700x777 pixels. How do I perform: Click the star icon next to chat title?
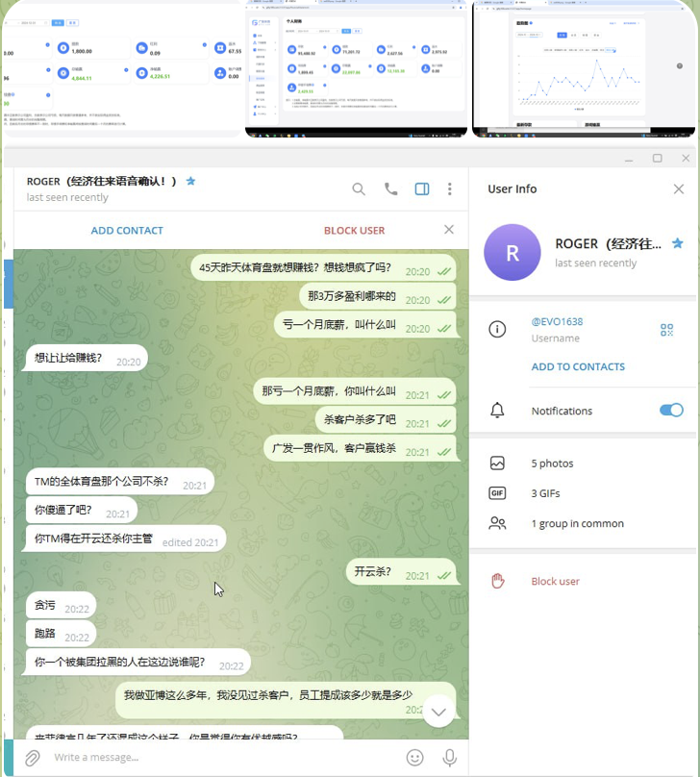coord(190,181)
